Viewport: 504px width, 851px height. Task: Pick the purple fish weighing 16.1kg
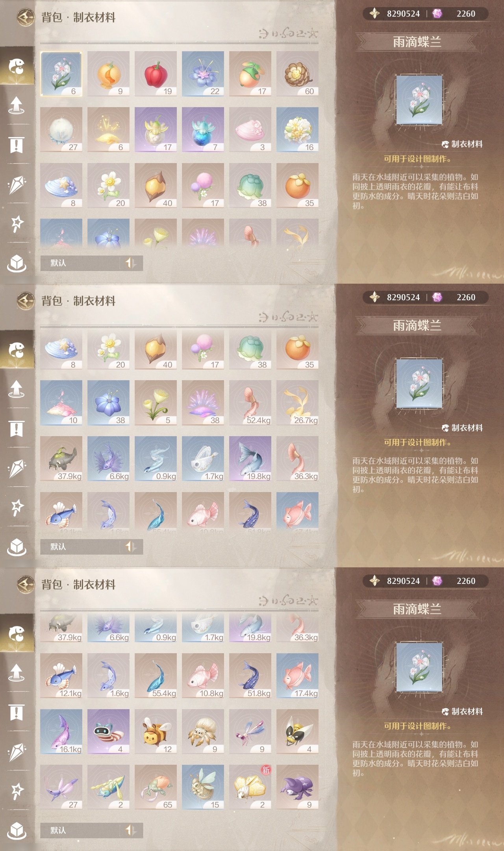point(61,732)
